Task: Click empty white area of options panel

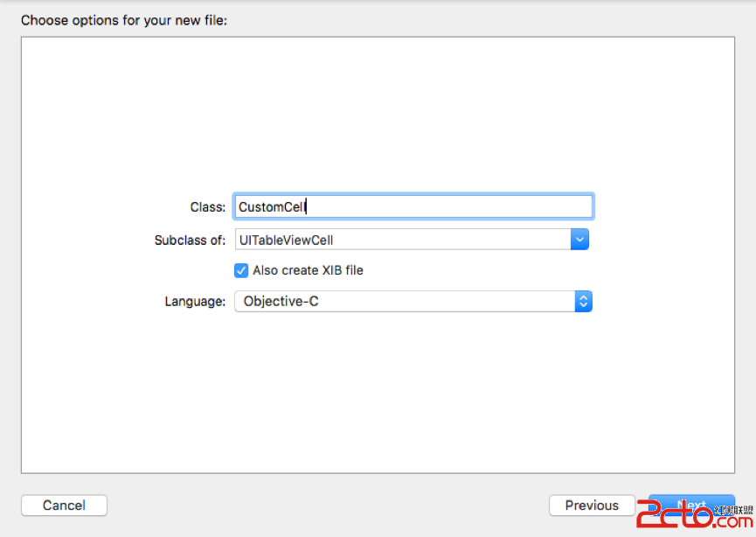Action: click(x=376, y=114)
